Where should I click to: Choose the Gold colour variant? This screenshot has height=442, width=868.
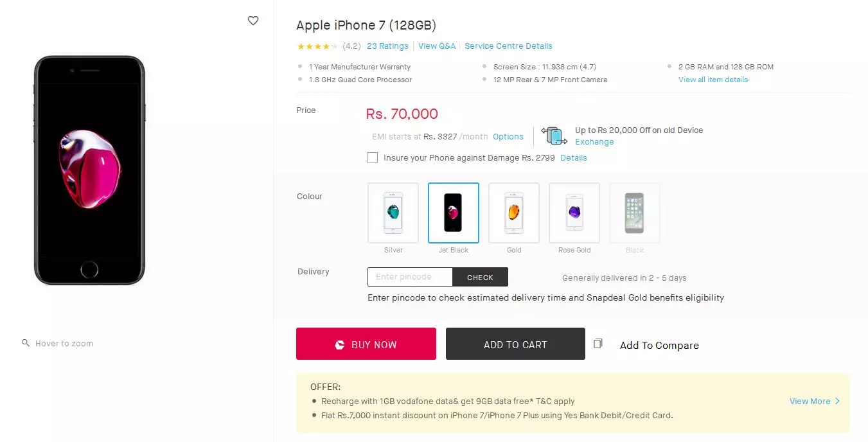click(x=514, y=213)
